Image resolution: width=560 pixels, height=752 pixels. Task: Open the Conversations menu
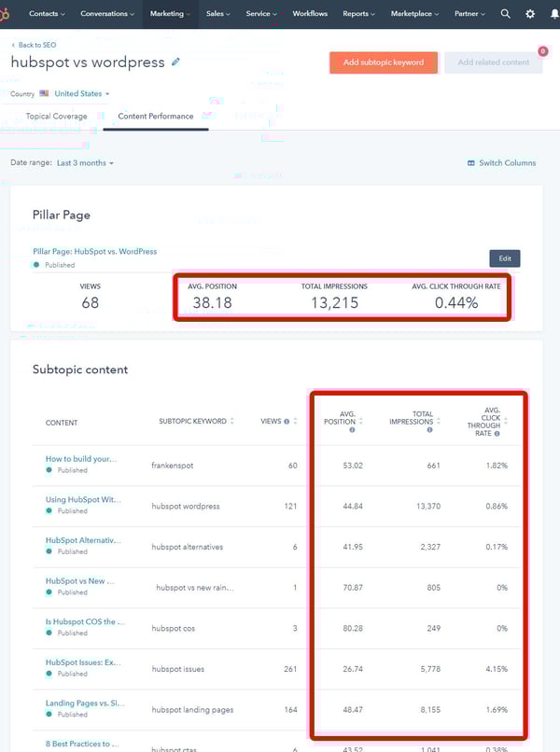pos(107,14)
